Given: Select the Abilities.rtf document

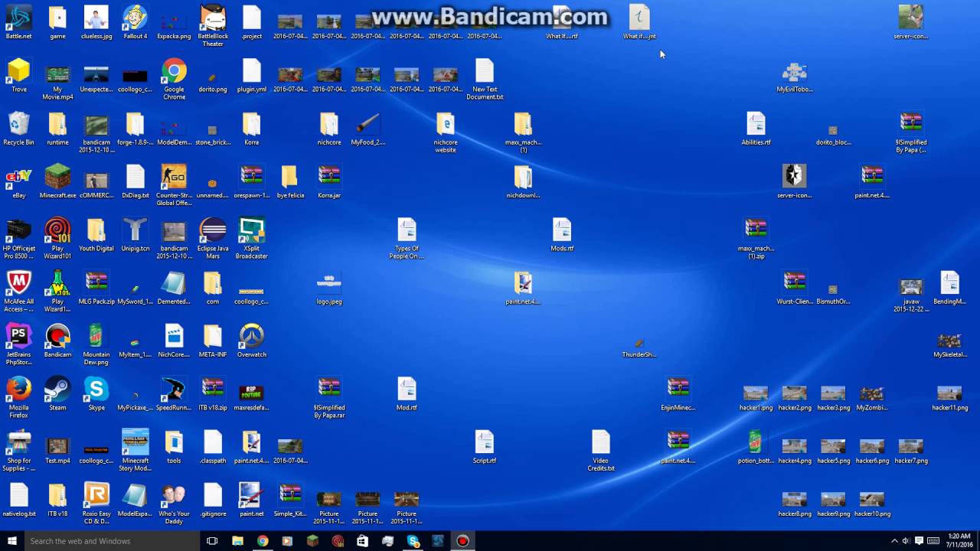Looking at the screenshot, I should (x=756, y=128).
